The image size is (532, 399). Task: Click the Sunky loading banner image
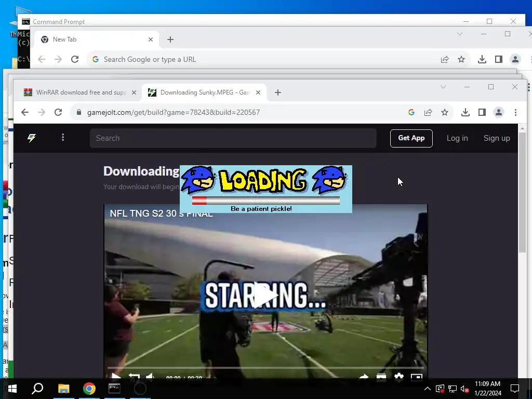266,189
